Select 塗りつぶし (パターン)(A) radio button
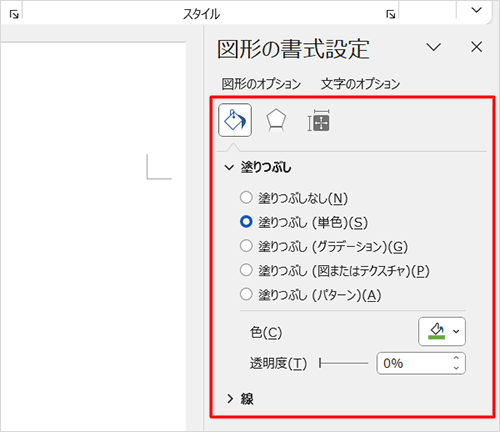Screen dimensions: 500x432 [x=246, y=294]
